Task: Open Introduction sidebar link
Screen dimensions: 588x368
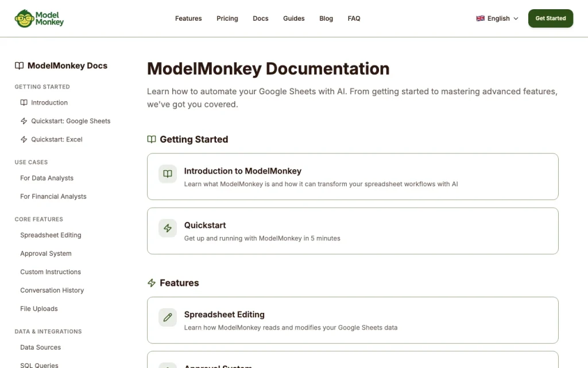Action: (x=49, y=102)
